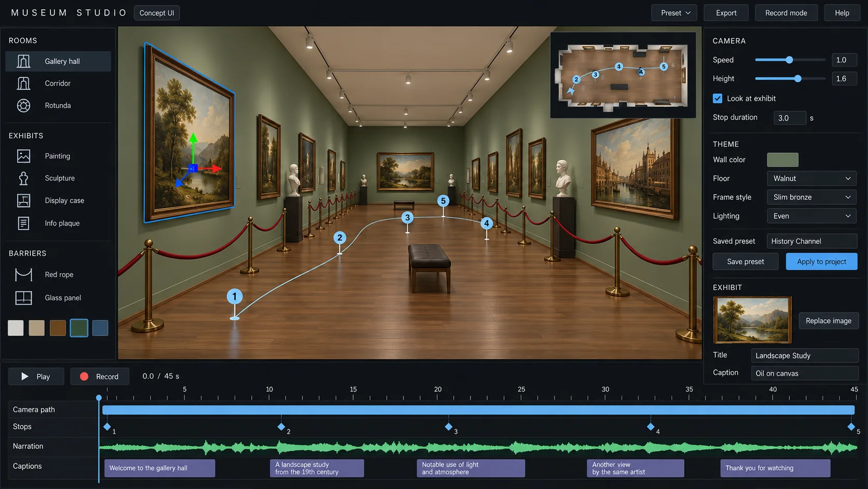
Task: Choose the Red rope barrier icon
Action: point(23,274)
